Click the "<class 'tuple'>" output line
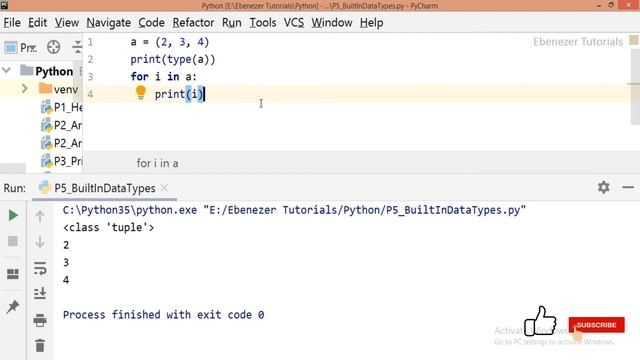This screenshot has width=640, height=360. point(109,227)
